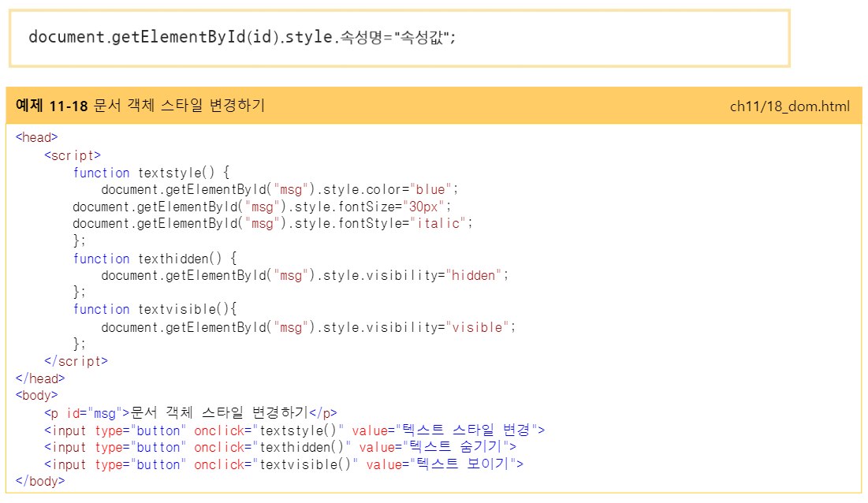The width and height of the screenshot is (868, 503).
Task: Click the closing </body> tag
Action: click(x=40, y=481)
